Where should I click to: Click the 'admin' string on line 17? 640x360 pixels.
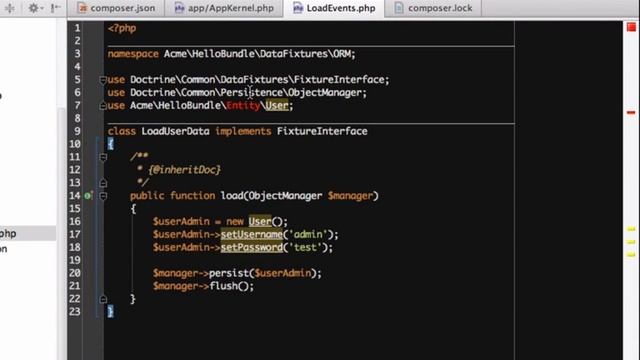tap(308, 235)
